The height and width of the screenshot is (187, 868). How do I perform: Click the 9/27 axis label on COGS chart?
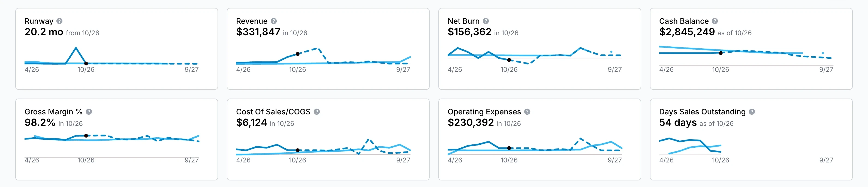pos(403,160)
